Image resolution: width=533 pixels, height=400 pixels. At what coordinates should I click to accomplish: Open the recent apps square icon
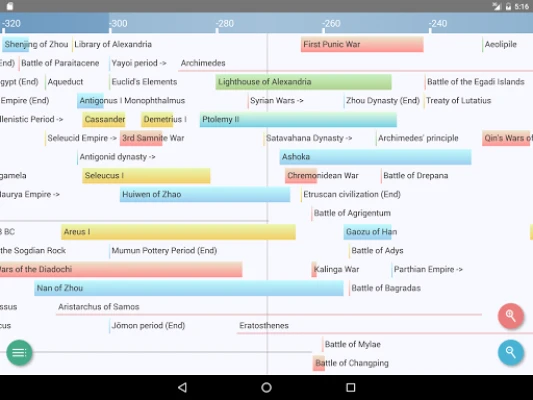[x=350, y=387]
